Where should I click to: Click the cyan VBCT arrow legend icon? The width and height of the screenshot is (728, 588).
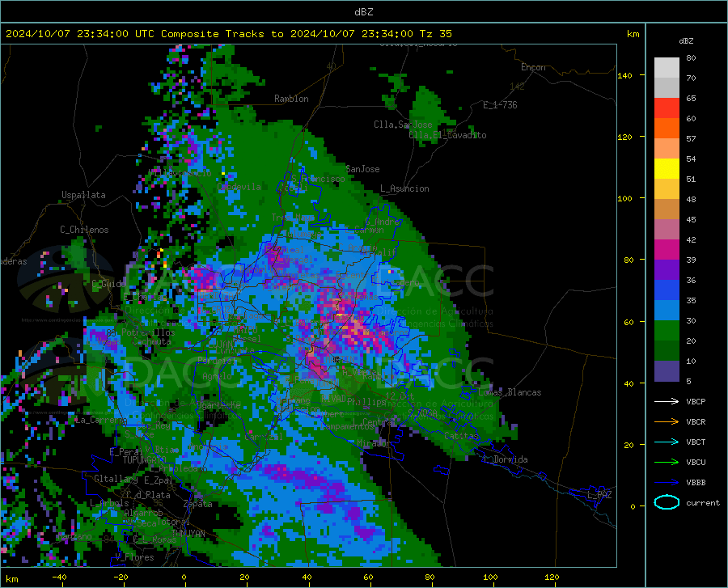[x=667, y=442]
